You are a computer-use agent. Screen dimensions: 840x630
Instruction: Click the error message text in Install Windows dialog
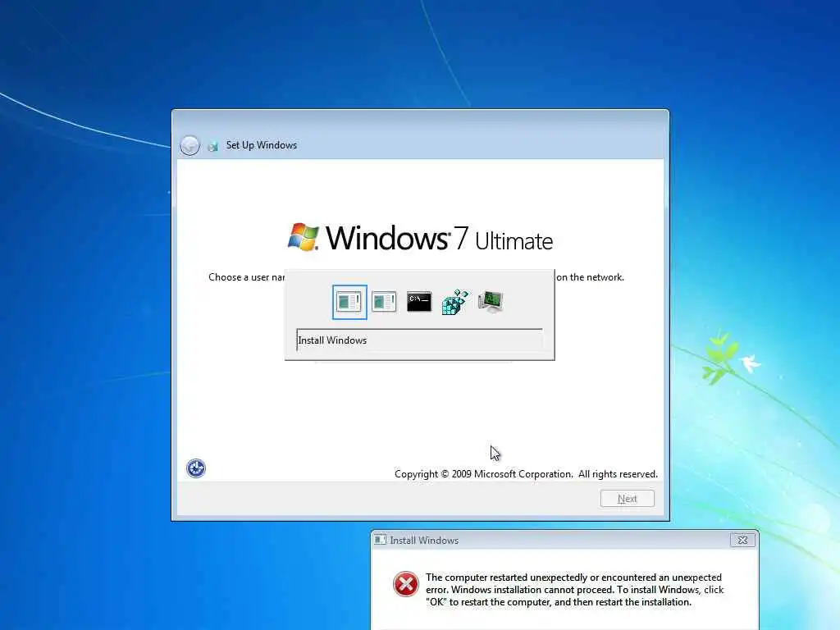tap(574, 590)
